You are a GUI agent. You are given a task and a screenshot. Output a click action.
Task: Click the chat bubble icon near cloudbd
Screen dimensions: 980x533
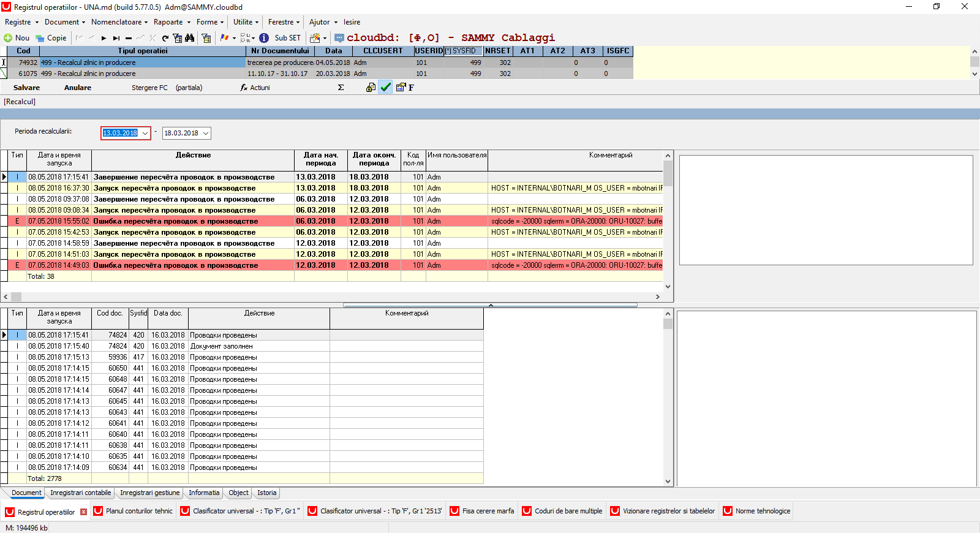click(339, 38)
